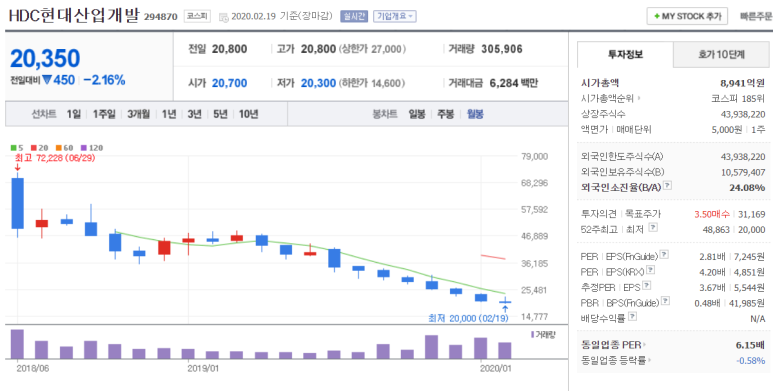Viewport: 773px width, 391px height.
Task: Click arrow next to 동일업종 PER
Action: point(644,345)
